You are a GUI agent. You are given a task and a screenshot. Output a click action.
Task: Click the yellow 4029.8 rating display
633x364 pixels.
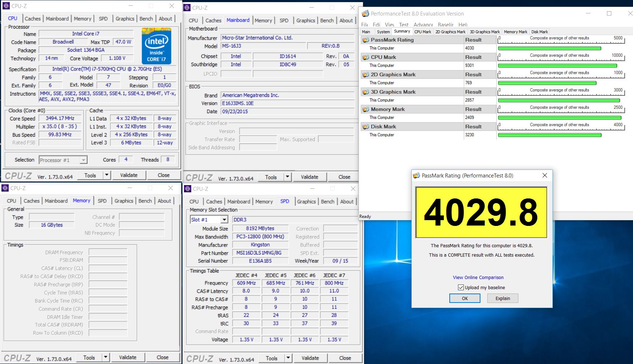[x=481, y=213]
